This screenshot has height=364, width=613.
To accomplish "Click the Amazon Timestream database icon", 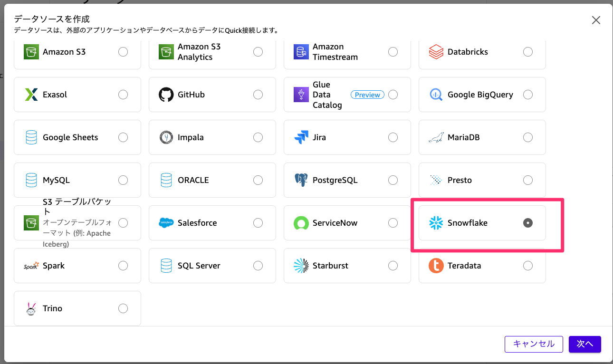I will click(x=301, y=52).
